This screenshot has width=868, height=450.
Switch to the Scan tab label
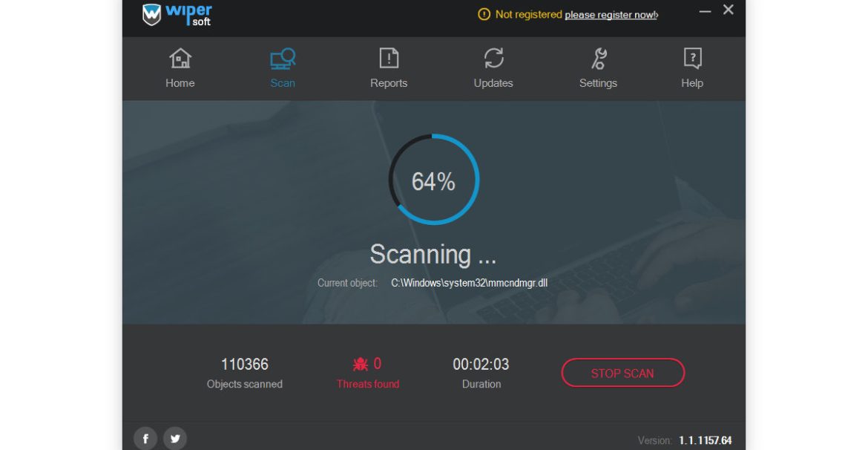283,83
